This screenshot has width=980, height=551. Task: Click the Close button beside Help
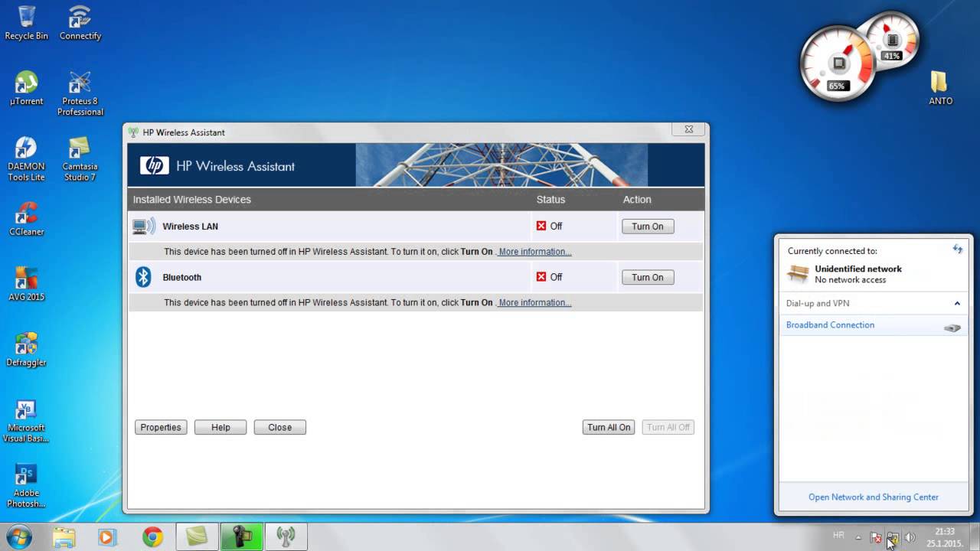coord(280,427)
